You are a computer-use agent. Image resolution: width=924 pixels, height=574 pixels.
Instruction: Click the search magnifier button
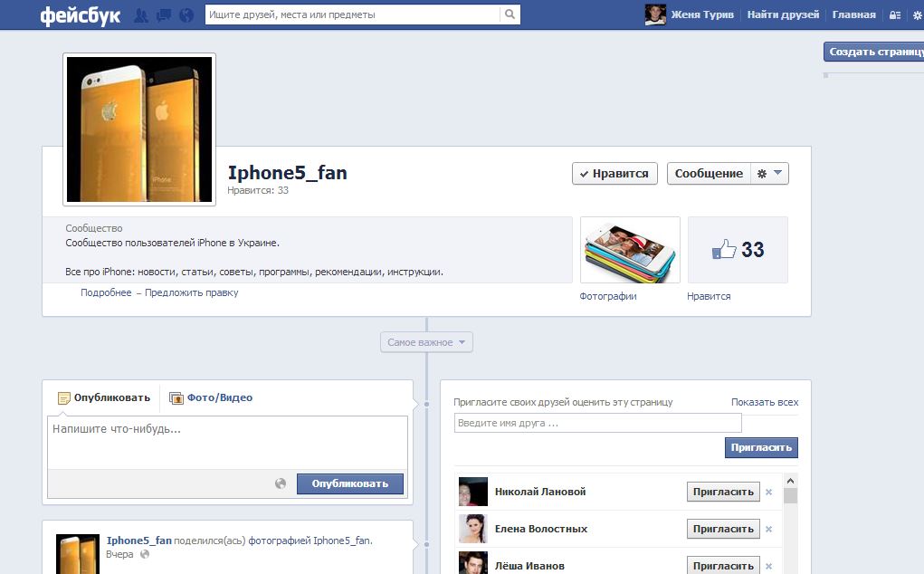(x=510, y=14)
